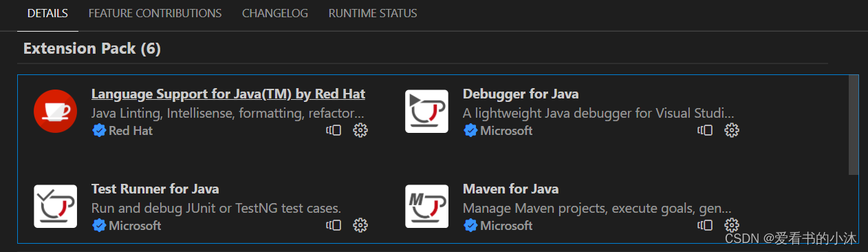Click remote indicator icon on Maven for Java row
Viewport: 868px width, 252px height.
705,225
